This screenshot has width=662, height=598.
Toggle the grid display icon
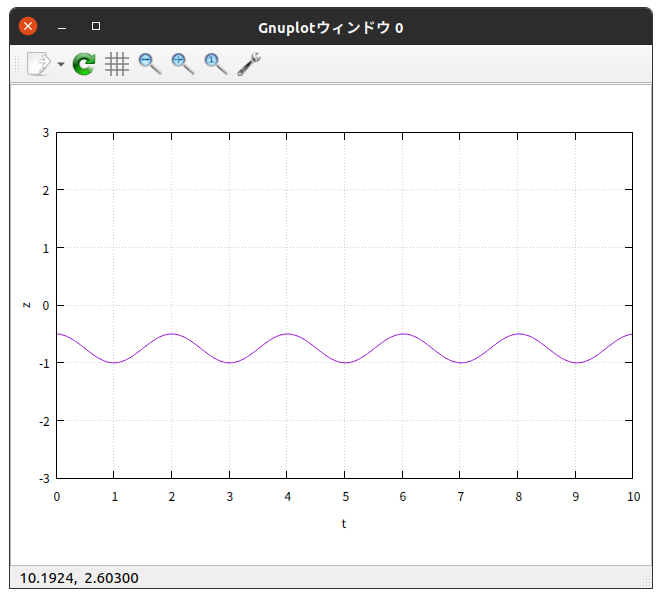coord(117,64)
